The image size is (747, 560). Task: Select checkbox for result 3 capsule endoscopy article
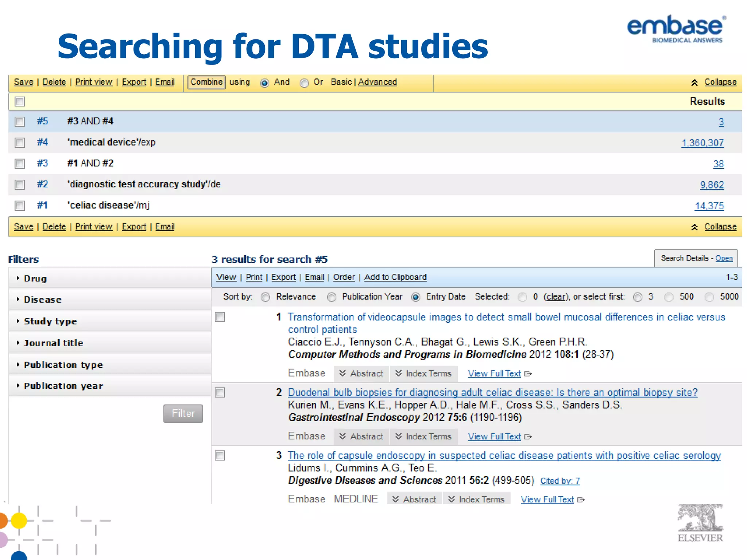220,456
